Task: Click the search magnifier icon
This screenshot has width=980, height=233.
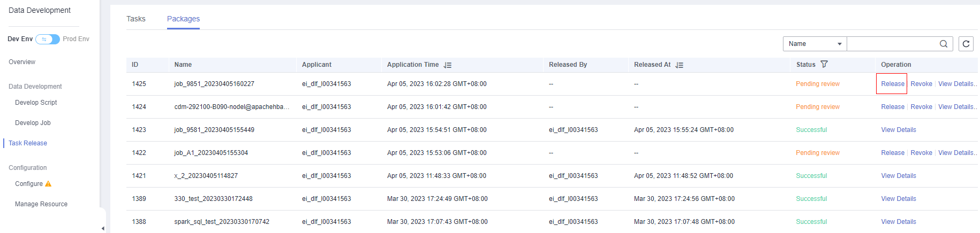Action: click(x=944, y=44)
